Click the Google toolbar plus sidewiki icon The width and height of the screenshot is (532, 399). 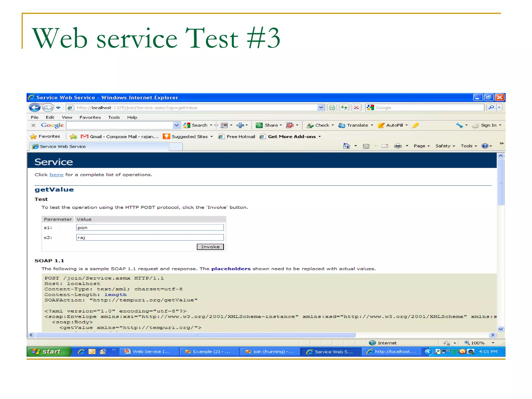(240, 125)
